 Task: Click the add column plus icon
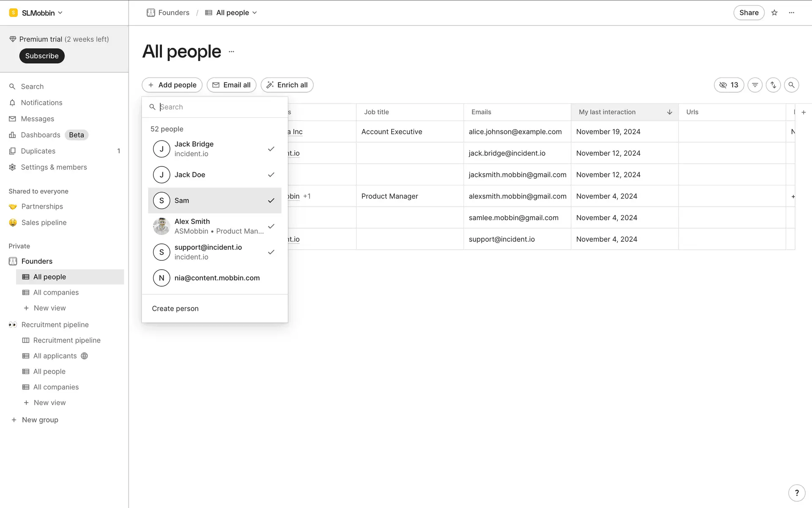point(804,112)
